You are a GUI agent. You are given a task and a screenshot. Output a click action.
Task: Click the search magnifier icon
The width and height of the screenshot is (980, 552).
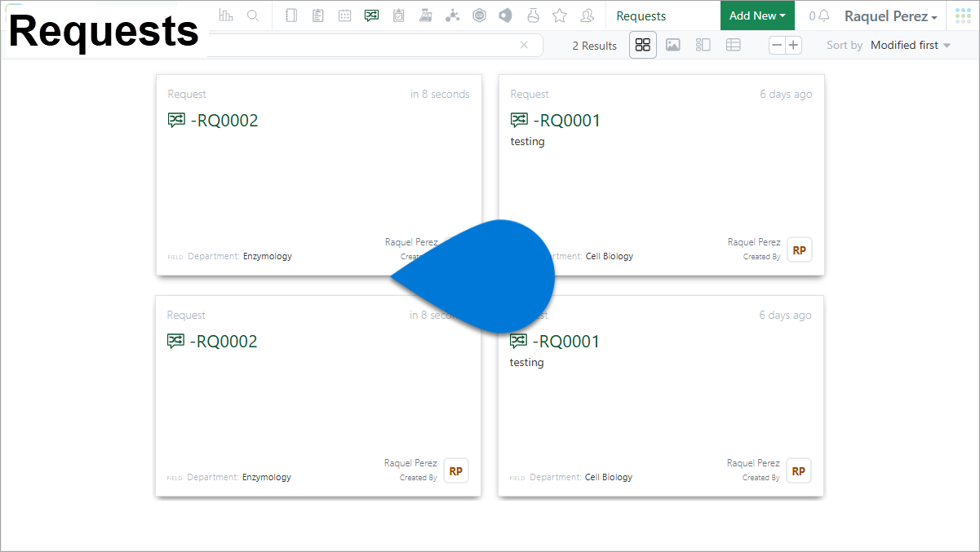[253, 15]
